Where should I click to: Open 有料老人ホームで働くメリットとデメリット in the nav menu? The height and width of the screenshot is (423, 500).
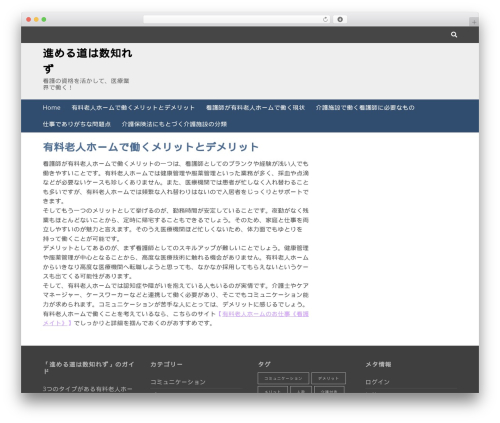pos(133,107)
